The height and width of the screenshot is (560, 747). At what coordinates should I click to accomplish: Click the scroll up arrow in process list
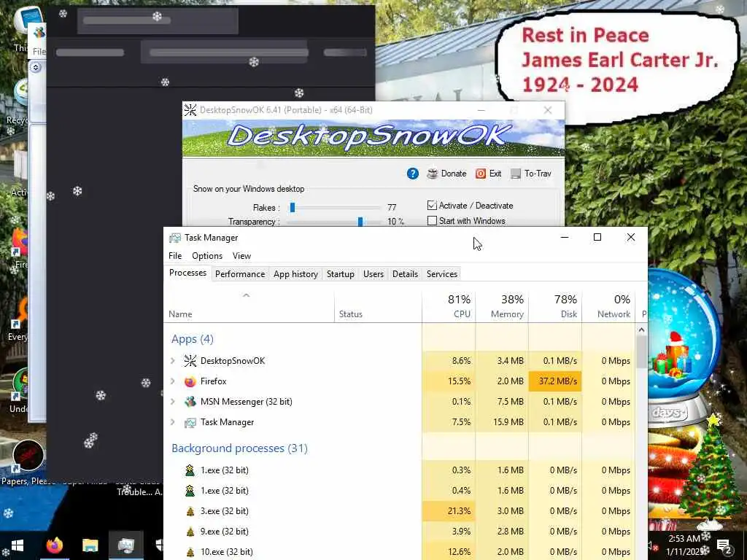[x=641, y=330]
